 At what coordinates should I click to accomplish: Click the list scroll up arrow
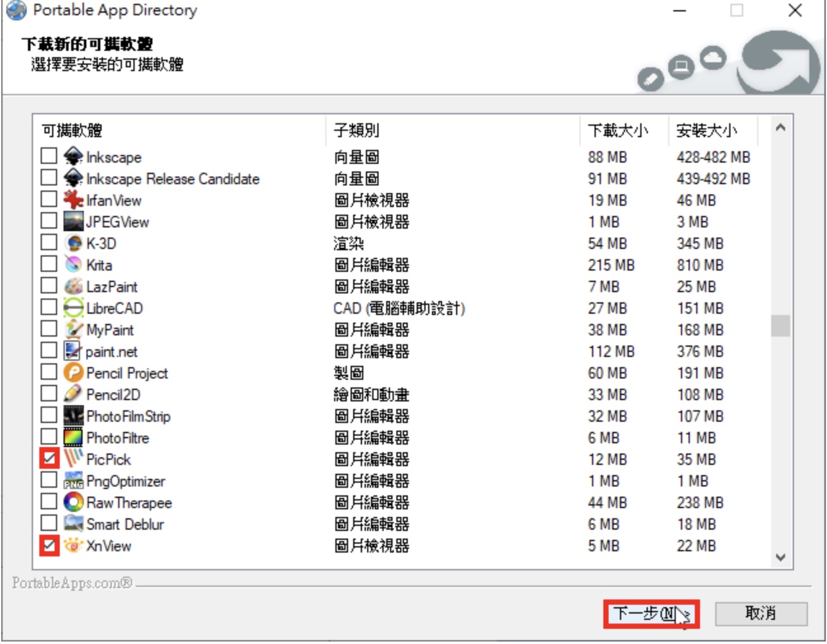click(781, 128)
